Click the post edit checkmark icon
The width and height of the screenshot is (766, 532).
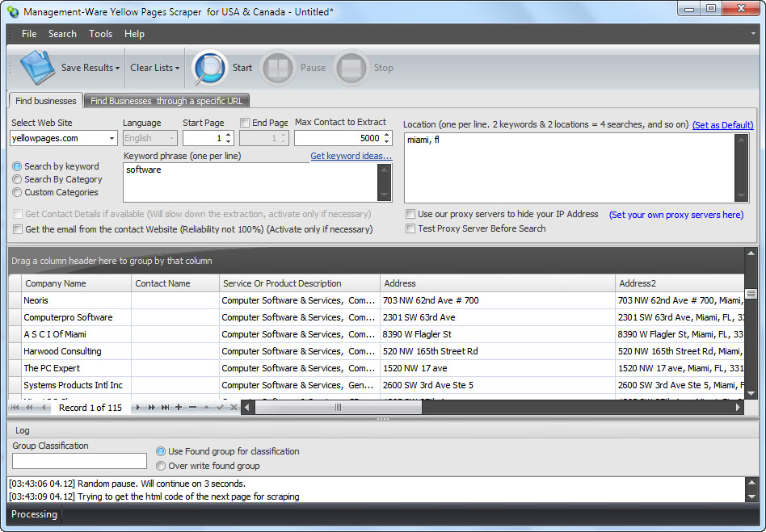tap(221, 407)
